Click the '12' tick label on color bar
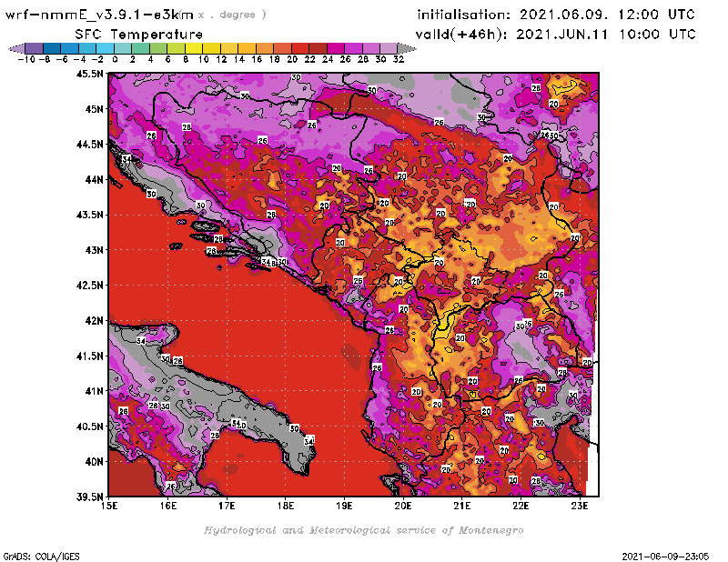Viewport: 728px width, 562px height. click(221, 59)
